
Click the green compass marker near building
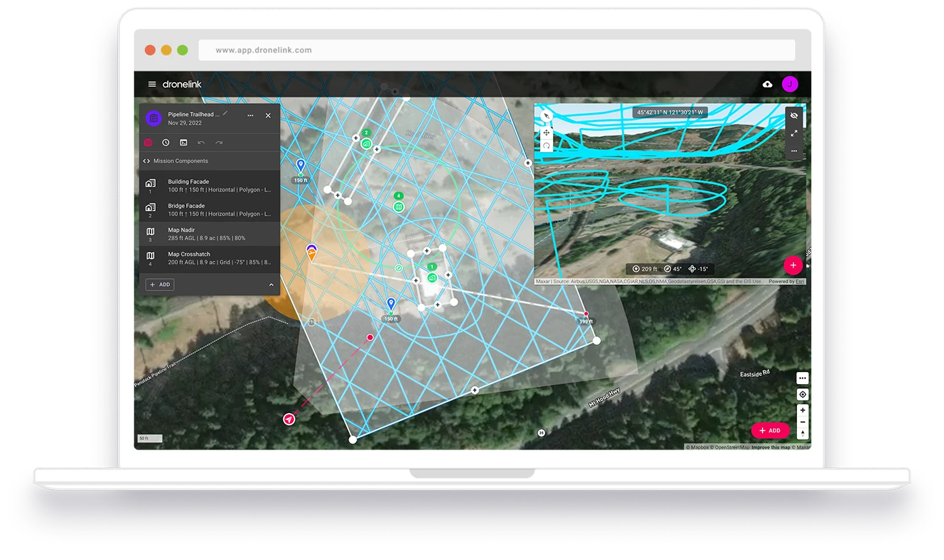(399, 268)
